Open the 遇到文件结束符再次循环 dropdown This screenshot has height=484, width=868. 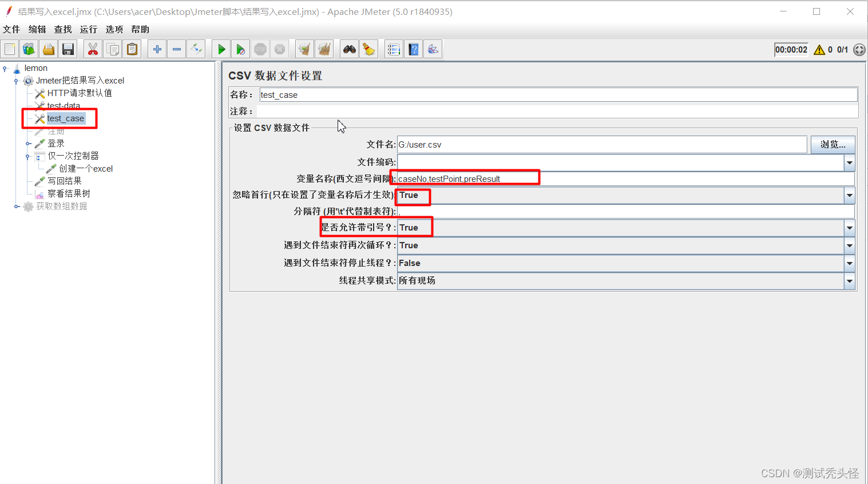(x=849, y=245)
